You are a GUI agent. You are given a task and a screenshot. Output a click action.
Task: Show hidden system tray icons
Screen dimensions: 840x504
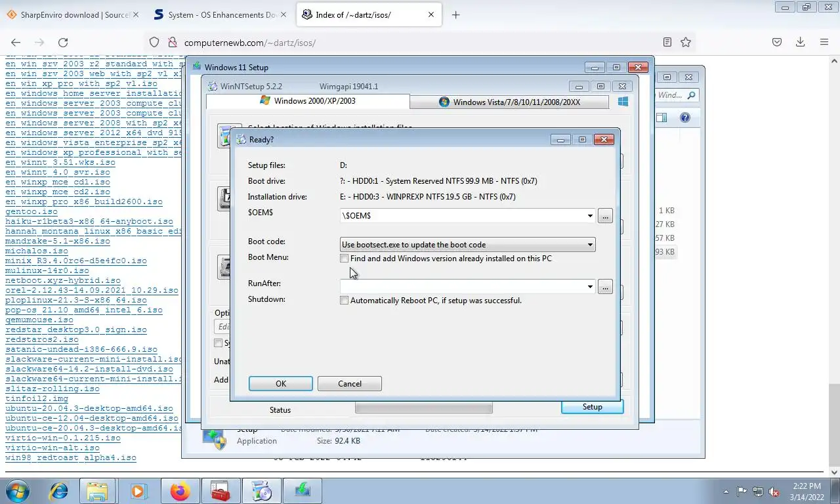[726, 492]
